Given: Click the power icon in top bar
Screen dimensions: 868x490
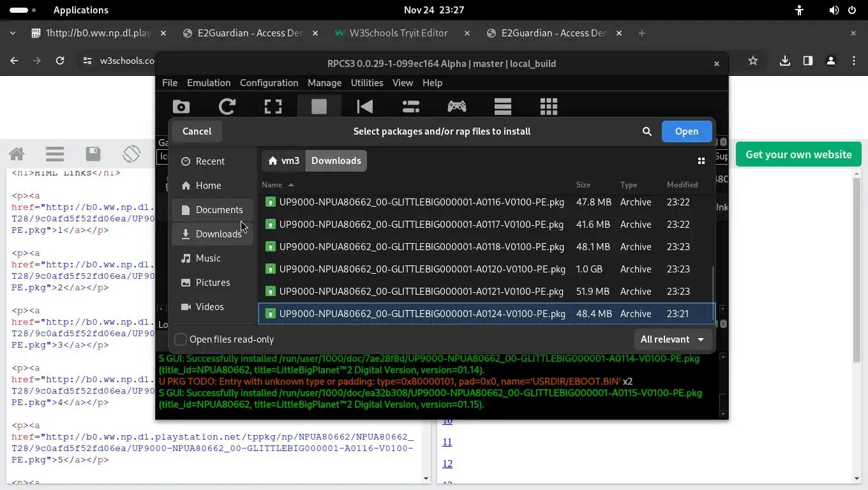Looking at the screenshot, I should click(x=852, y=10).
